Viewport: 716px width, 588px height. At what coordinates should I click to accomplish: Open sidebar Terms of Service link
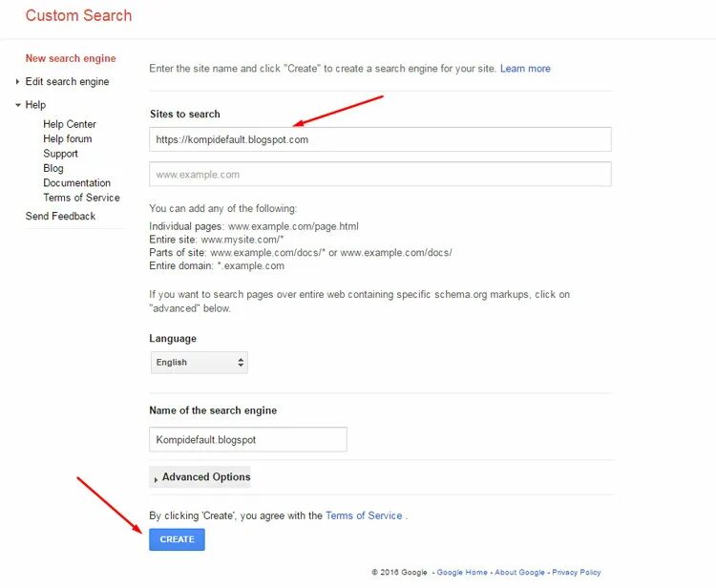pyautogui.click(x=81, y=198)
